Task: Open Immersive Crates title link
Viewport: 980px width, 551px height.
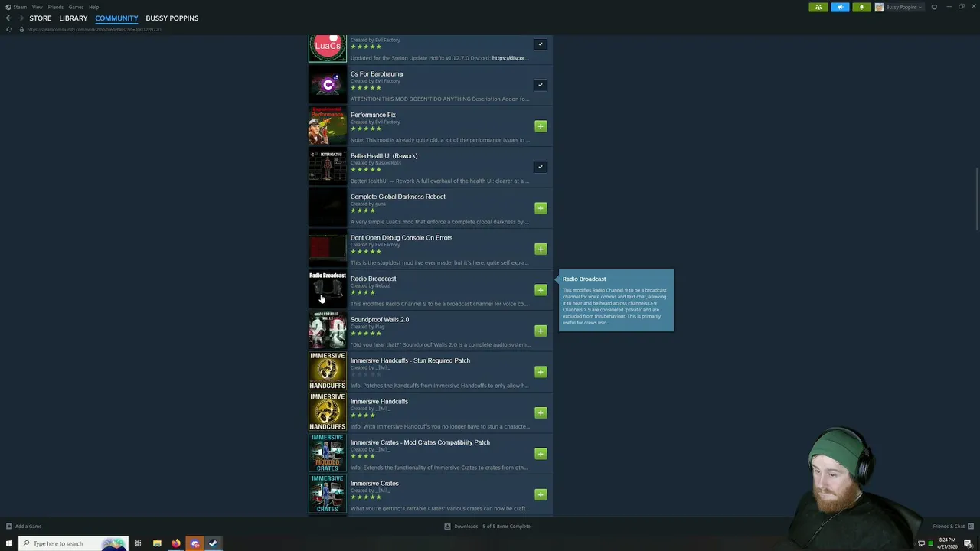Action: point(374,484)
